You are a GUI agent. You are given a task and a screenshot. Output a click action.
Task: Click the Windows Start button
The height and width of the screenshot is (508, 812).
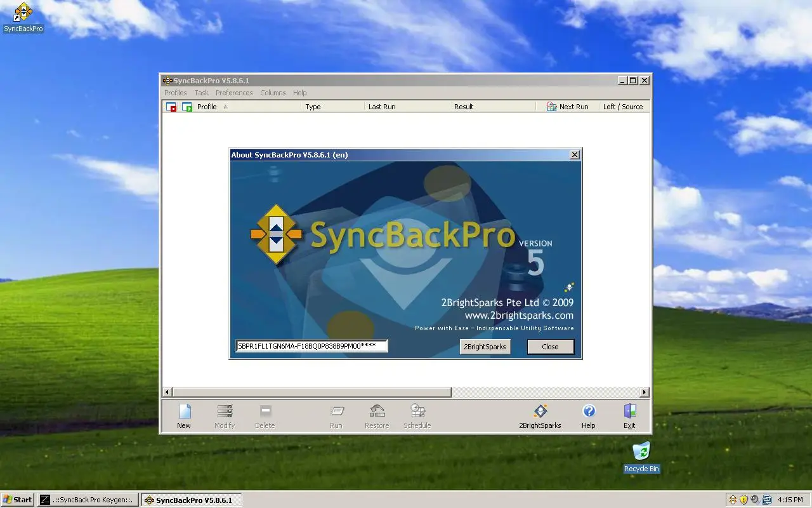click(x=18, y=500)
